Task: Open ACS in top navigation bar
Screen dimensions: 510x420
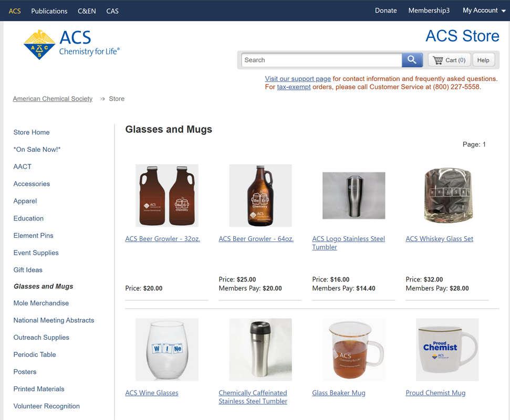Action: pos(15,11)
